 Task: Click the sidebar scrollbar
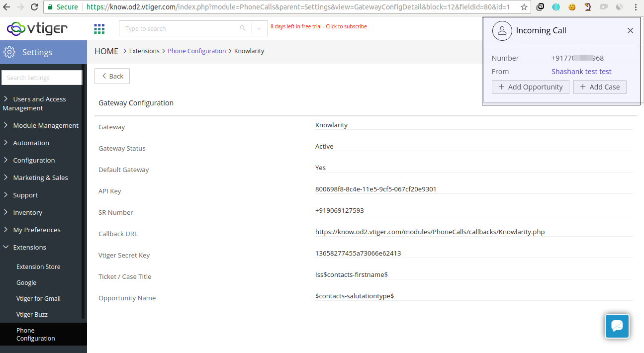[x=84, y=191]
